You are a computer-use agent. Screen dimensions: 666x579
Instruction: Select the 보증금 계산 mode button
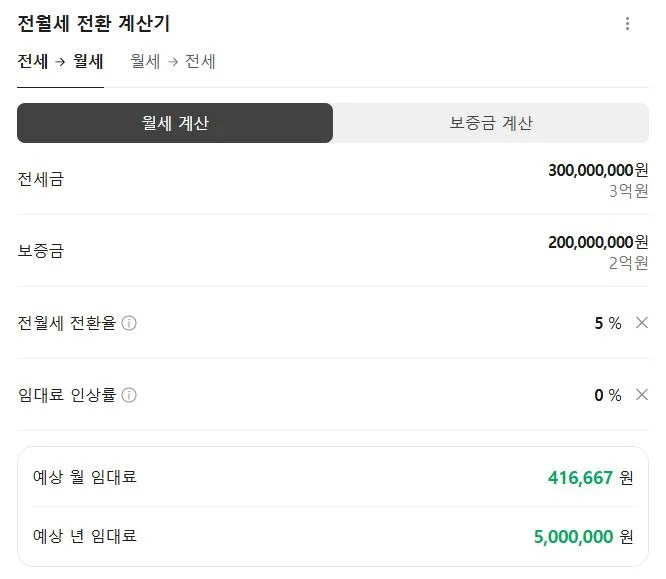coord(491,123)
